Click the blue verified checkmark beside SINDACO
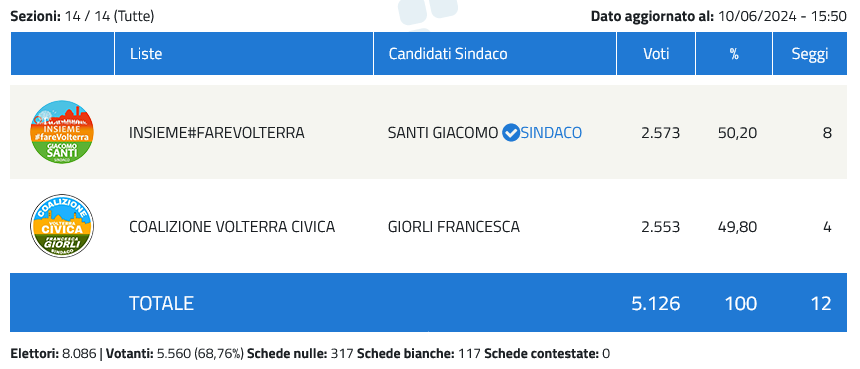This screenshot has height=369, width=860. pos(511,133)
